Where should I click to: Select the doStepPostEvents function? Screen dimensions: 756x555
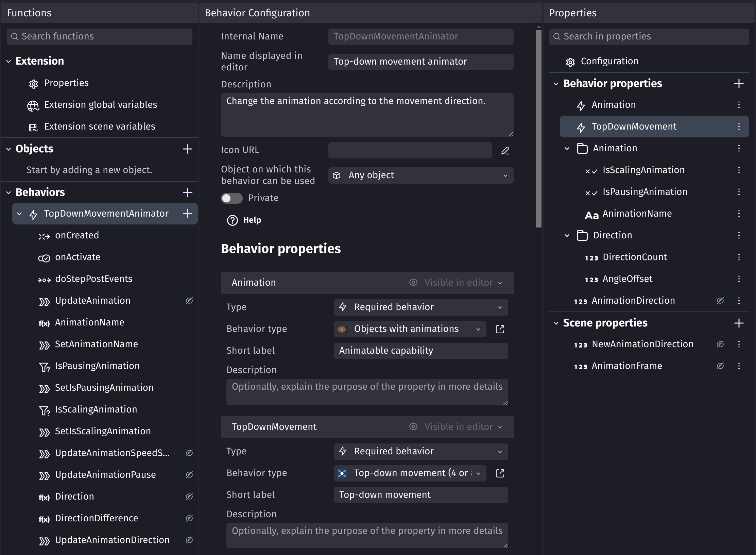click(x=94, y=279)
